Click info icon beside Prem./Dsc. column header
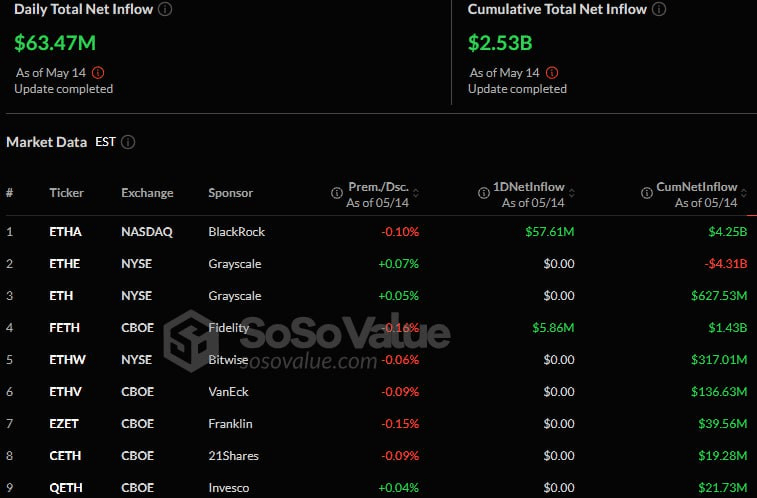Viewport: 757px width, 498px height. [336, 193]
